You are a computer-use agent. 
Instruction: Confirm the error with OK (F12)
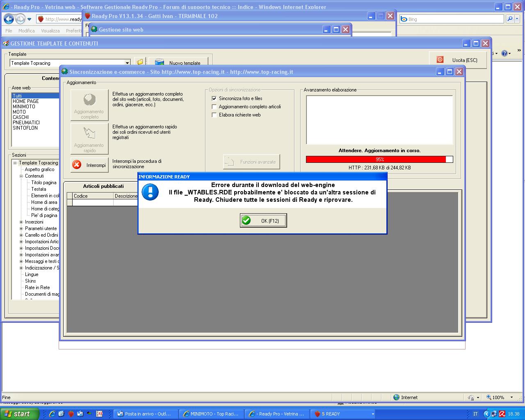tap(263, 221)
